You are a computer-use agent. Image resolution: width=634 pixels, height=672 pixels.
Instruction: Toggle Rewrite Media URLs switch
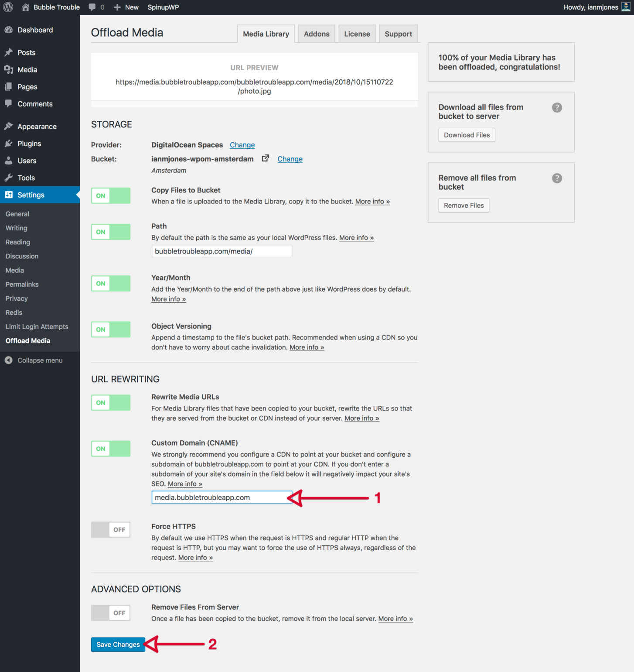click(x=111, y=402)
